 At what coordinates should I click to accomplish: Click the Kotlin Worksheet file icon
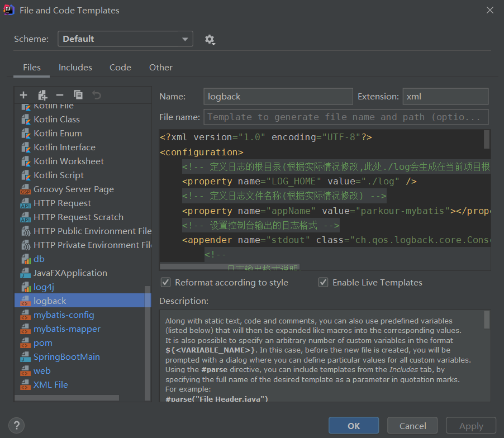[x=26, y=161]
